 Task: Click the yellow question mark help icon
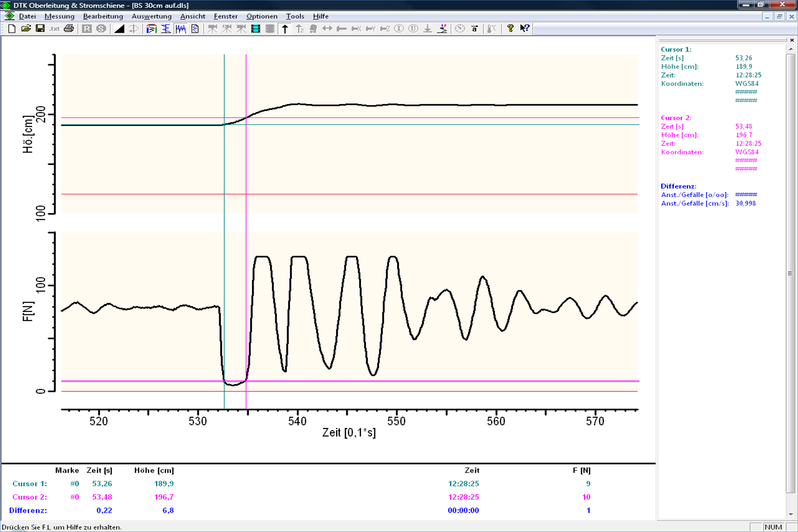pyautogui.click(x=510, y=29)
